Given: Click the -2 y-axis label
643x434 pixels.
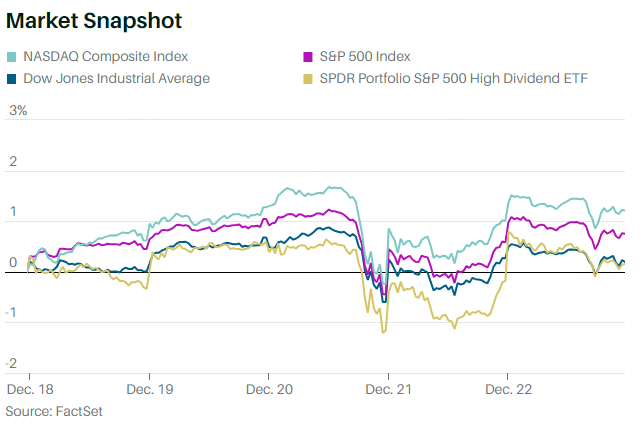Looking at the screenshot, I should click(x=14, y=363).
